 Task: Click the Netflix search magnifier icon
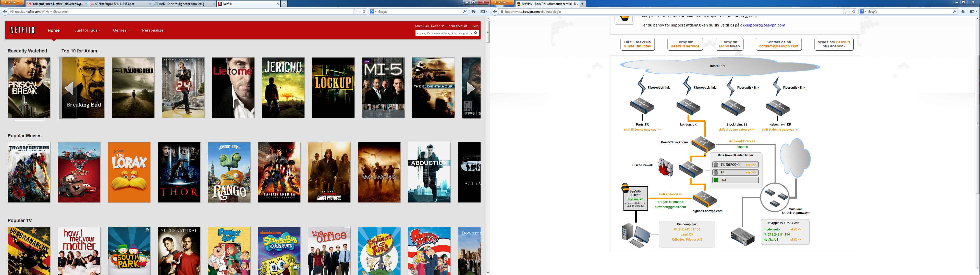click(475, 33)
